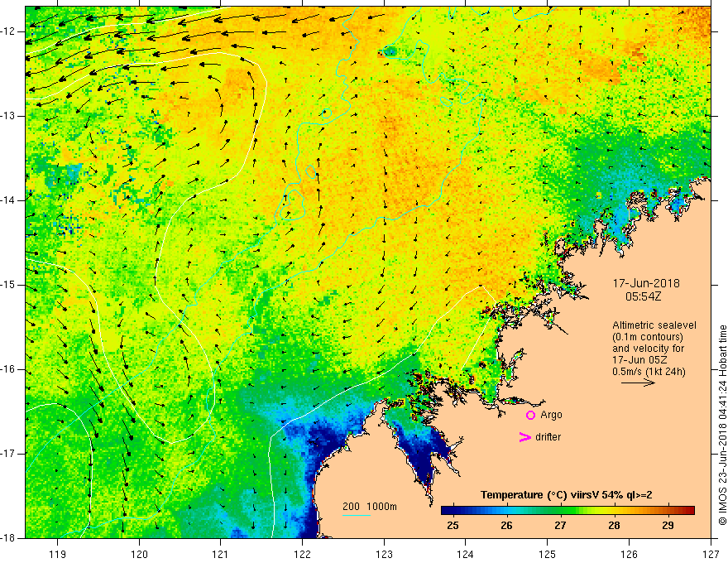
Task: Click latitude axis label -14
Action: pyautogui.click(x=8, y=200)
